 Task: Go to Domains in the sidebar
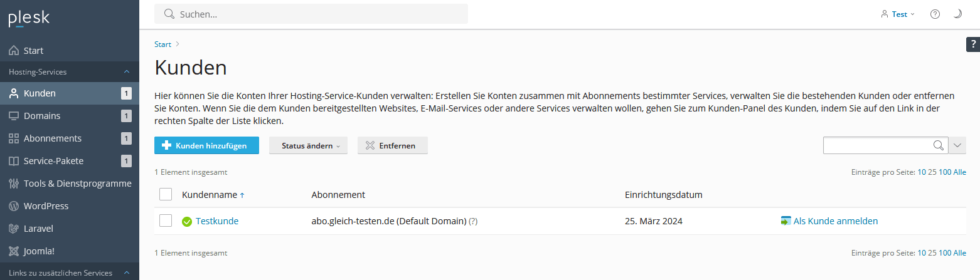pyautogui.click(x=42, y=116)
